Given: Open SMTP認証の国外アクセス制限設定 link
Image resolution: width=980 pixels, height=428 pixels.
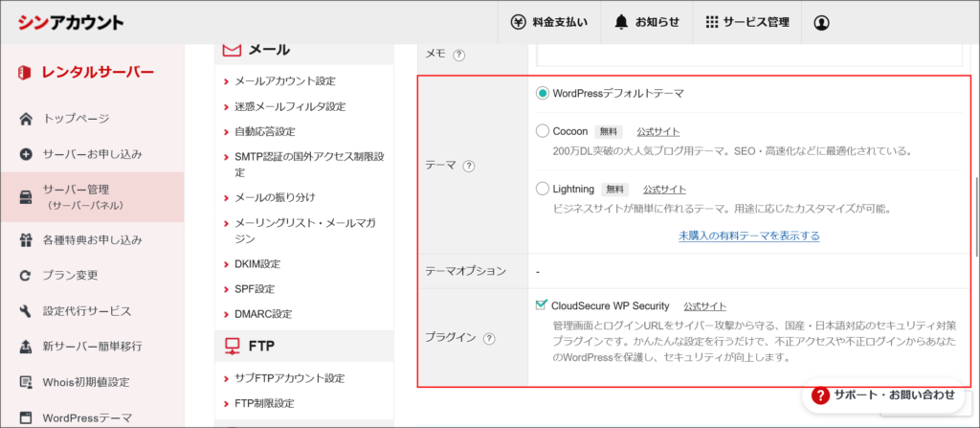Looking at the screenshot, I should point(309,164).
